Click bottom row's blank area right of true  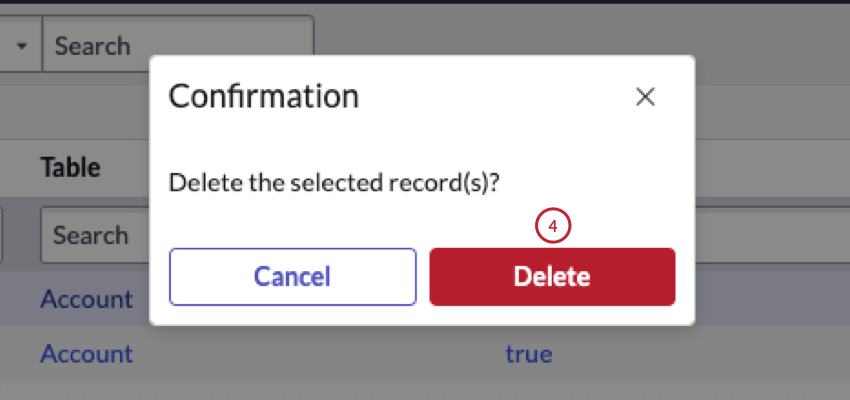click(700, 354)
